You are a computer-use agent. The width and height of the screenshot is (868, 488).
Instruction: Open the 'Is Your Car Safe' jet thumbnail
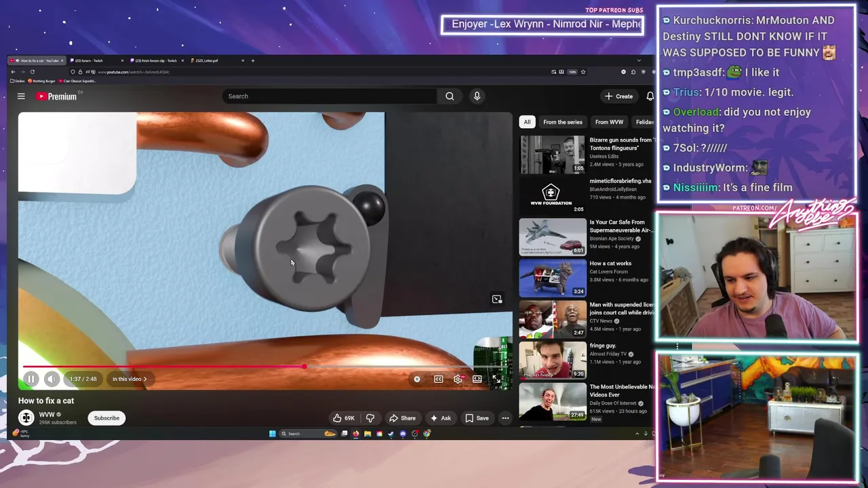point(552,237)
